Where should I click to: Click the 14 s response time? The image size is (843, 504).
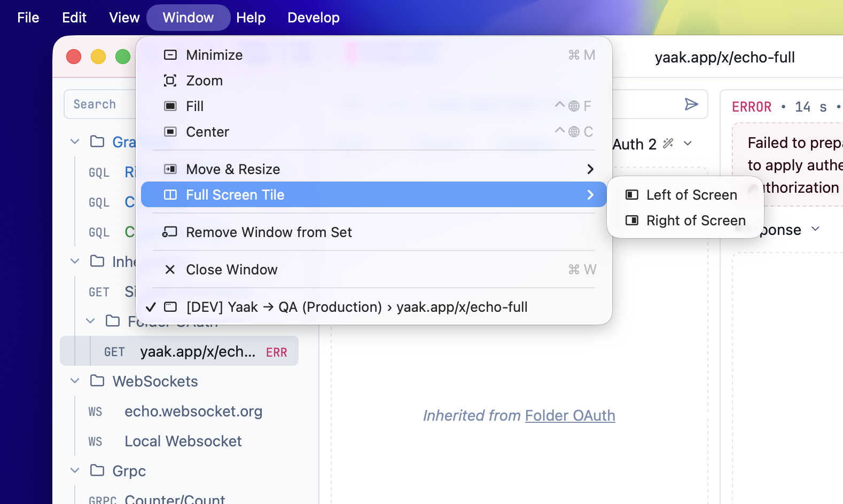coord(811,107)
